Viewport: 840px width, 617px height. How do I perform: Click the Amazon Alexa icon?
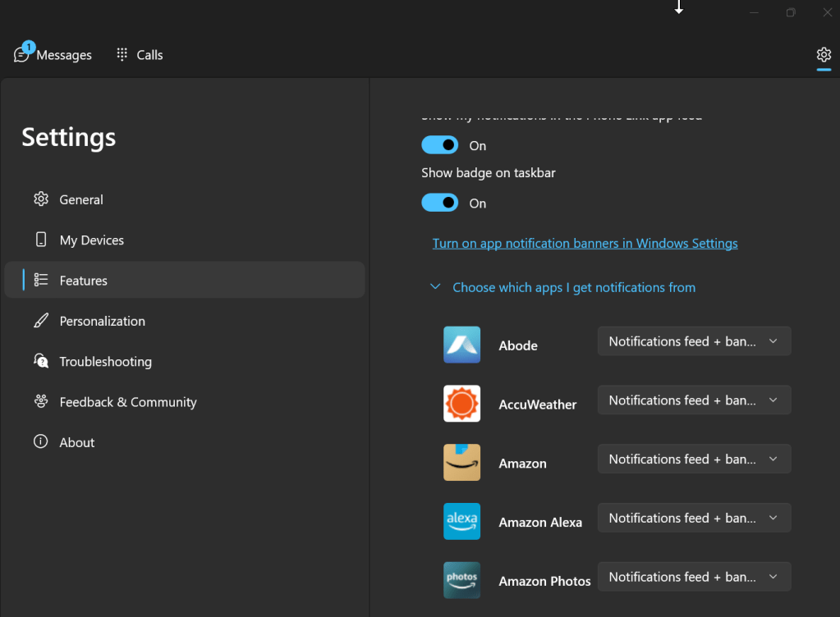tap(461, 522)
